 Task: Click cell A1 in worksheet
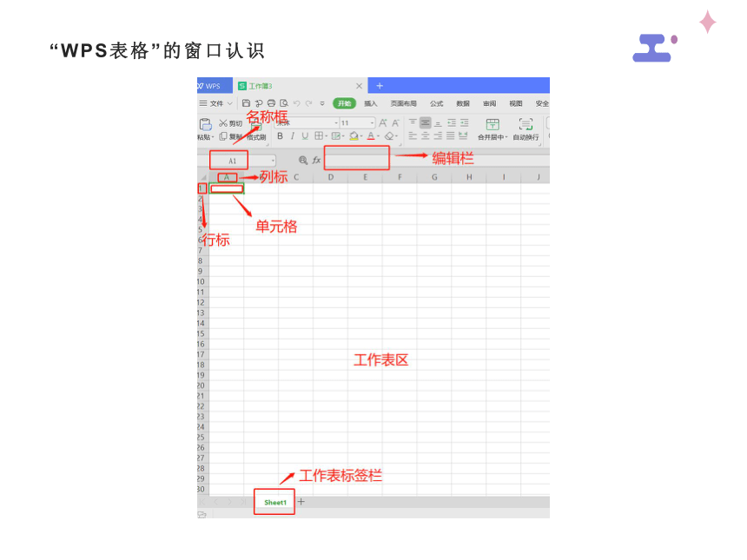pos(227,188)
